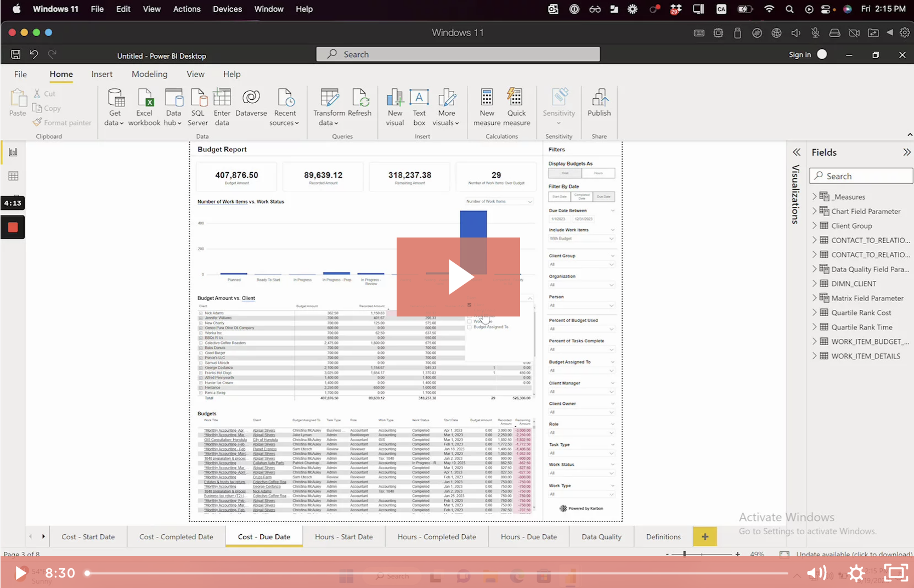Open Parallels window settings gear
This screenshot has width=914, height=588.
pyautogui.click(x=905, y=33)
